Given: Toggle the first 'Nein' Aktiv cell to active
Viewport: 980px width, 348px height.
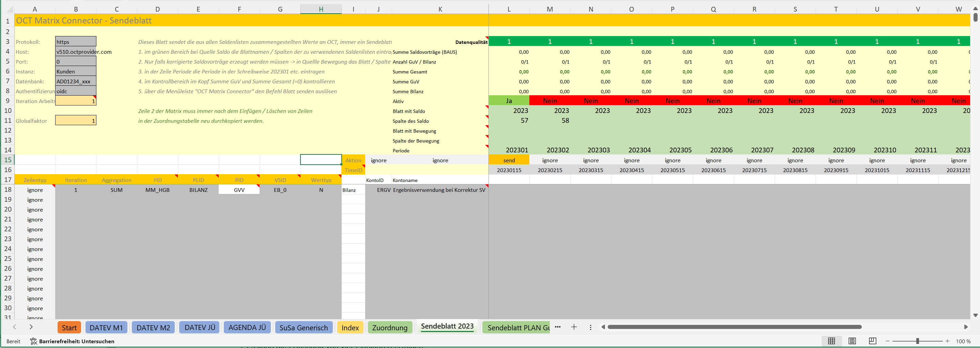Looking at the screenshot, I should [x=550, y=101].
